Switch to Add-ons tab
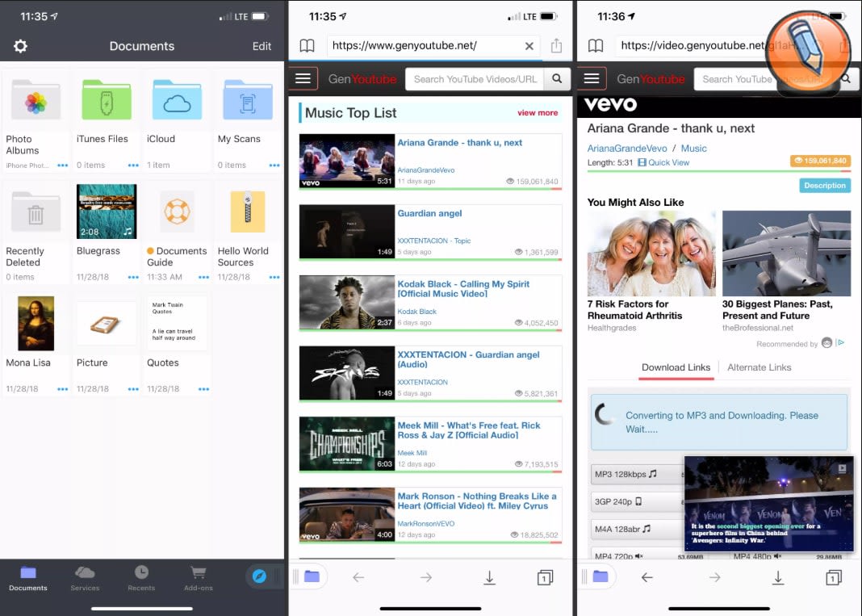862x616 pixels. tap(198, 579)
